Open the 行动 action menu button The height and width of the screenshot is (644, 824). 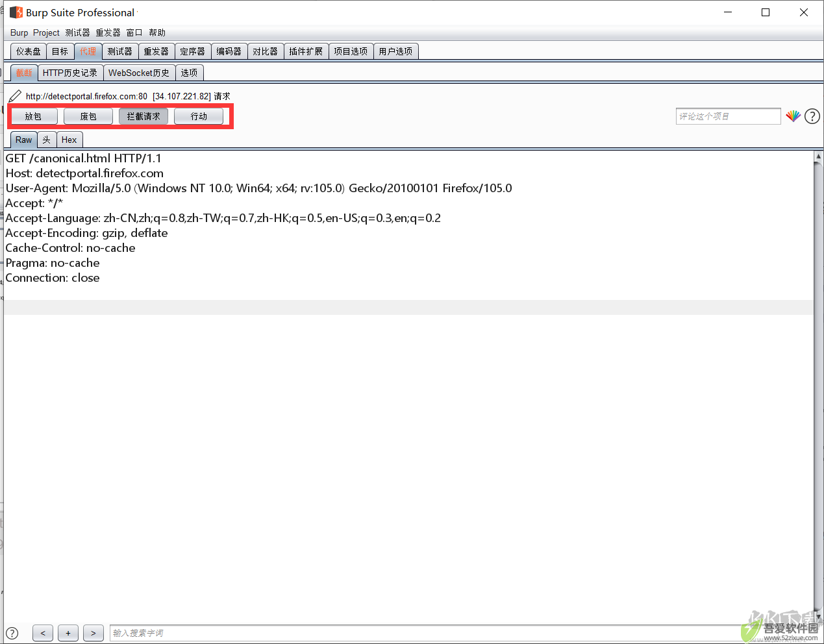(199, 116)
